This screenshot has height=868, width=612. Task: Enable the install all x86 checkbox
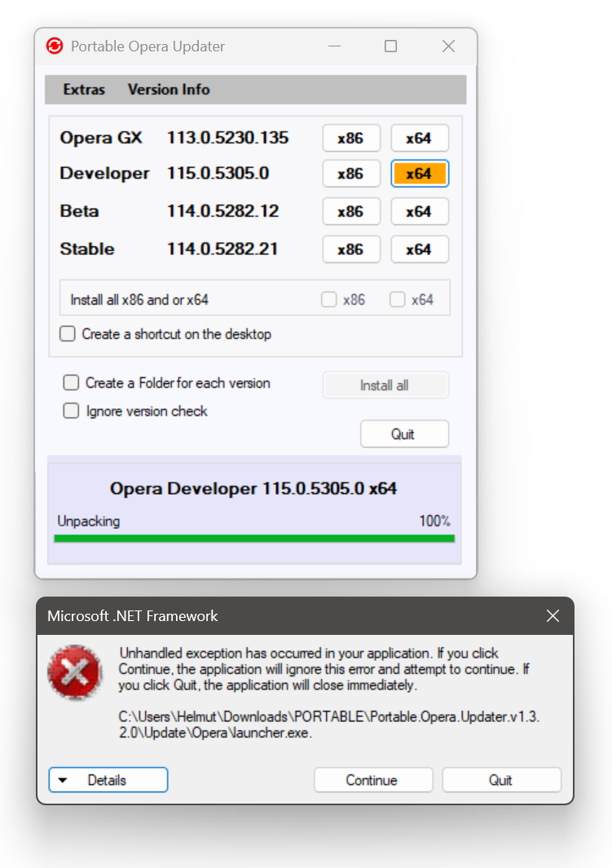point(328,299)
